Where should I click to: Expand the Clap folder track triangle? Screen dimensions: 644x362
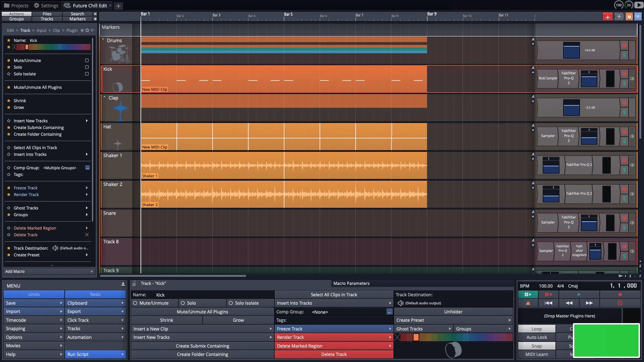point(105,97)
